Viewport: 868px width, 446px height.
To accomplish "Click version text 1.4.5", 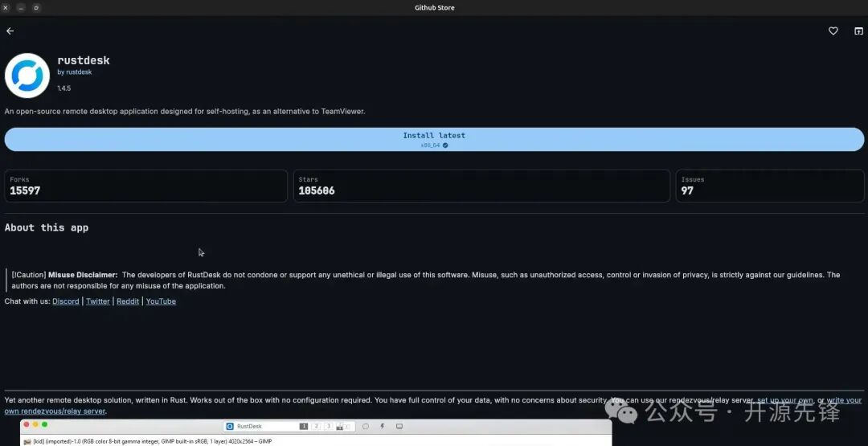I will [64, 88].
